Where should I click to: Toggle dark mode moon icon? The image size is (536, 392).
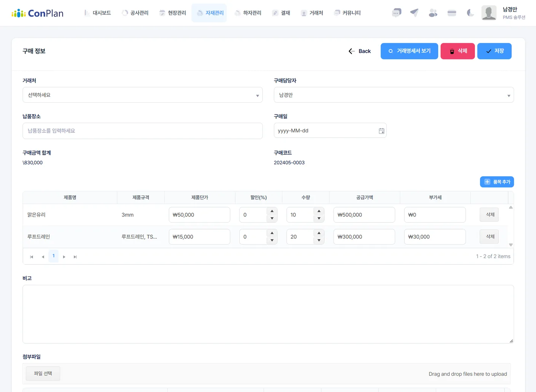point(470,13)
